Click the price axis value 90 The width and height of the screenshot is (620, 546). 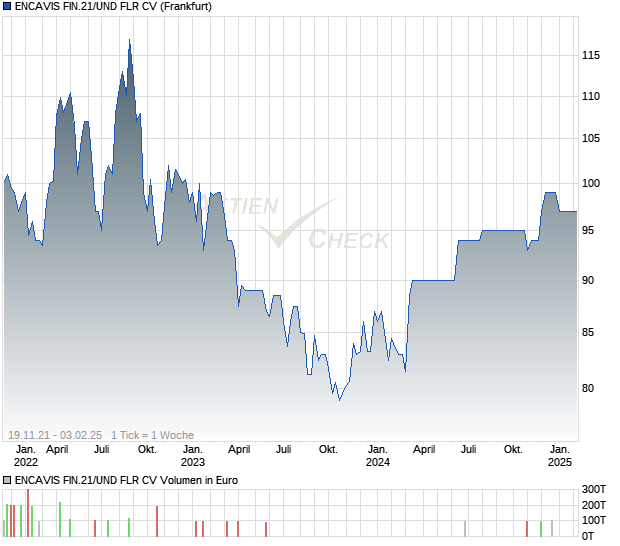pyautogui.click(x=588, y=280)
